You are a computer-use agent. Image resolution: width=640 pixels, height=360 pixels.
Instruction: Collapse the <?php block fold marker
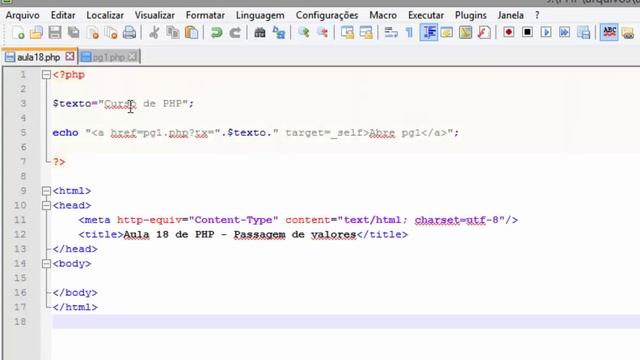click(x=46, y=75)
